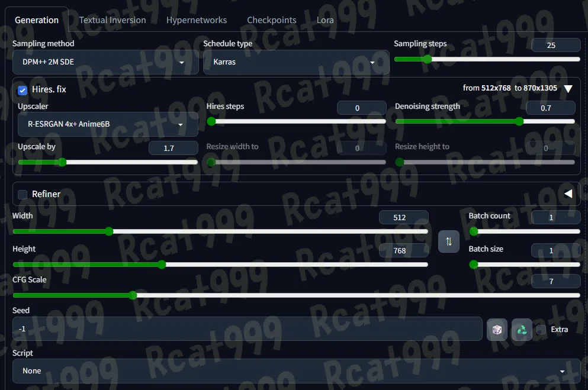Open the Script None dropdown
This screenshot has width=588, height=390.
click(296, 371)
